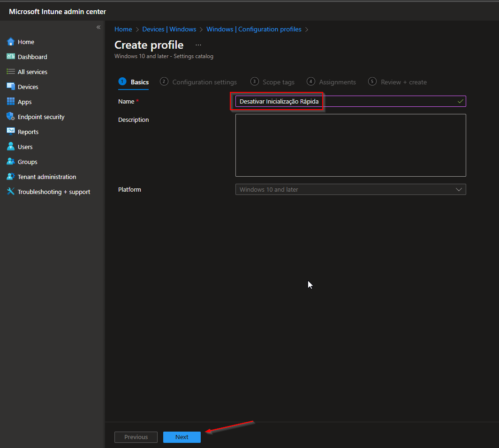This screenshot has width=499, height=448.
Task: Click the Users person icon
Action: pos(10,146)
